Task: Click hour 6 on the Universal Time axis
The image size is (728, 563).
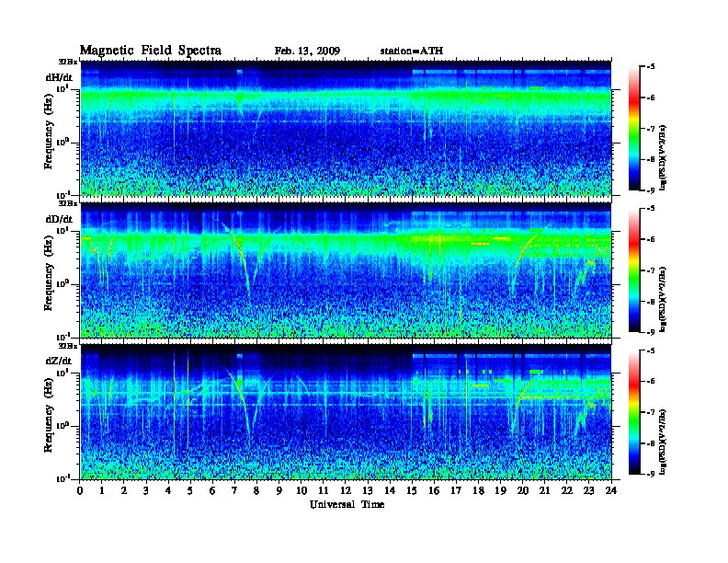Action: [212, 490]
